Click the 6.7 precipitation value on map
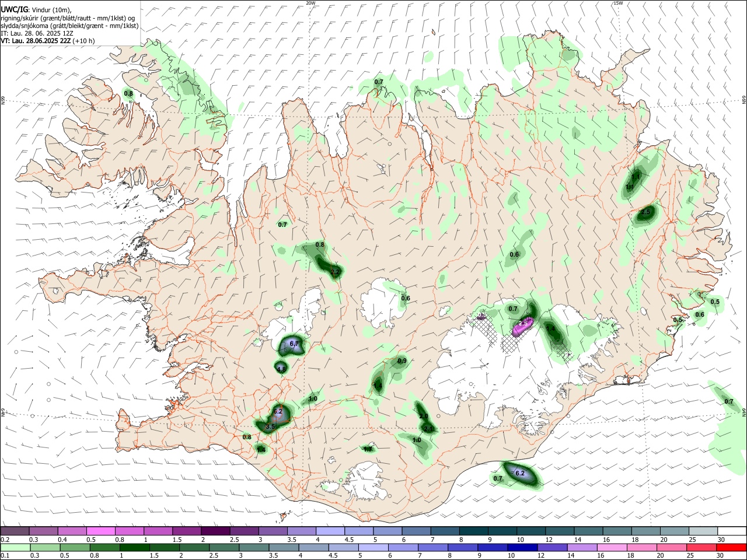Image resolution: width=747 pixels, height=560 pixels. tap(294, 344)
